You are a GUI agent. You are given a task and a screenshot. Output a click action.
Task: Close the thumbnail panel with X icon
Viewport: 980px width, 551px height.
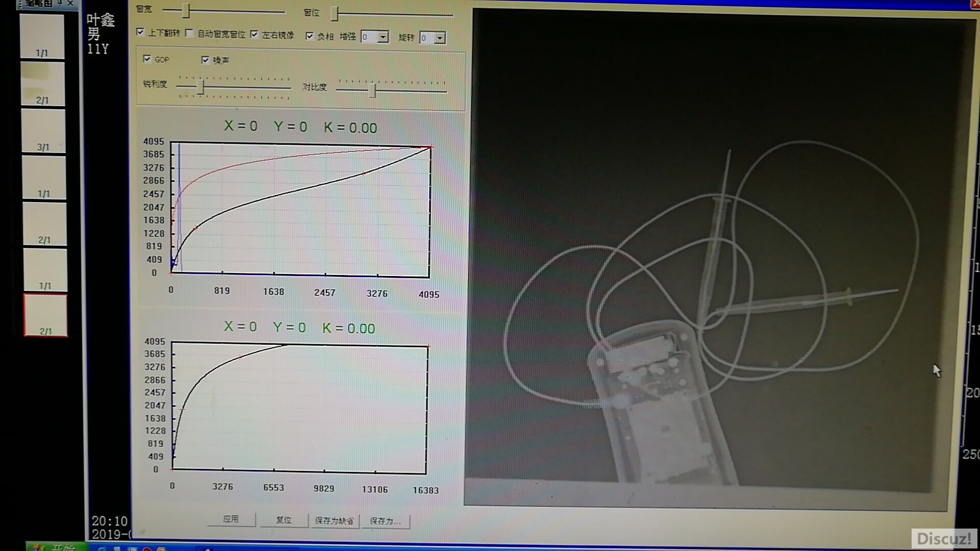70,4
